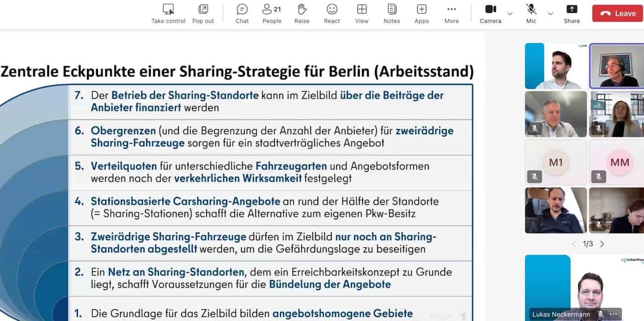Expand the Camera options dropdown arrow
Image resolution: width=644 pixels, height=321 pixels.
[510, 13]
